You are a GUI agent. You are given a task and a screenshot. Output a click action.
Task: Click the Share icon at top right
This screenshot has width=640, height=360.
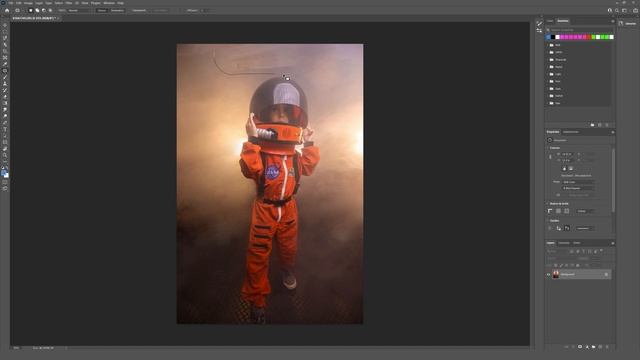[x=636, y=10]
